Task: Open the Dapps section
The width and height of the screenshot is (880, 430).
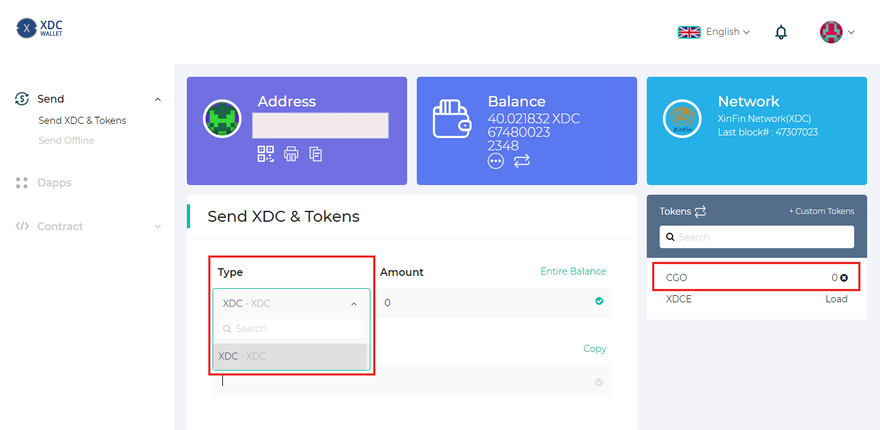Action: pyautogui.click(x=54, y=183)
